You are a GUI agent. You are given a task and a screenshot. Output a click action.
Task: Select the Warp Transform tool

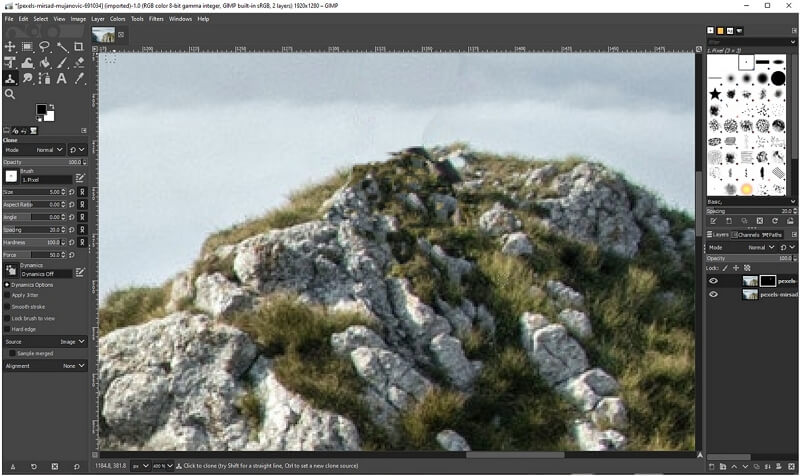point(28,63)
